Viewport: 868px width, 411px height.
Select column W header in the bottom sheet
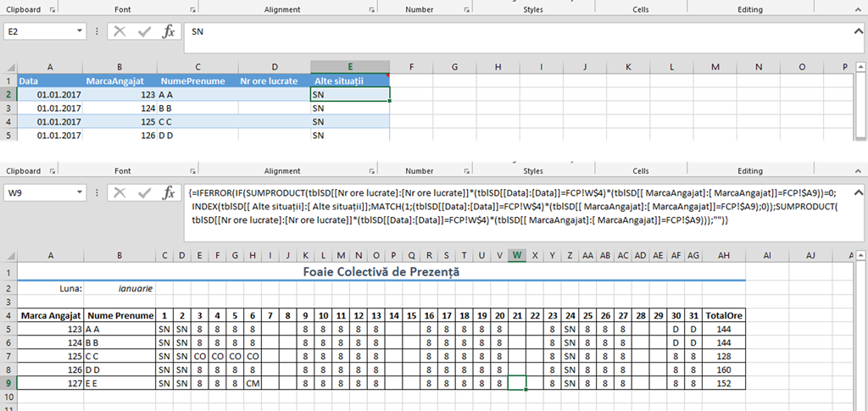coord(516,254)
